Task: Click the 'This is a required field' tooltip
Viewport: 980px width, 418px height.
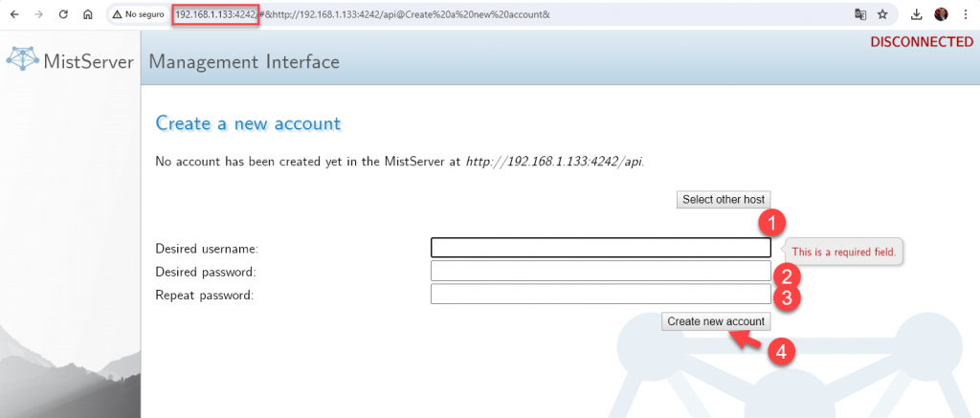Action: (843, 253)
